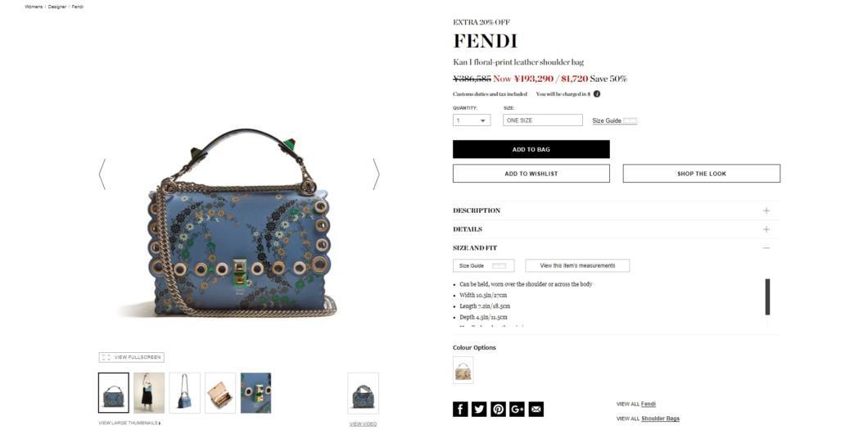The width and height of the screenshot is (868, 430).
Task: Expand the Details section
Action: pyautogui.click(x=616, y=229)
